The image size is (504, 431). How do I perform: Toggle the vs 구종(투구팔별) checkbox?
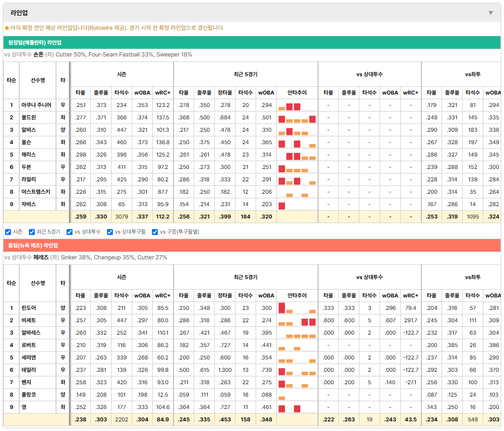(155, 232)
